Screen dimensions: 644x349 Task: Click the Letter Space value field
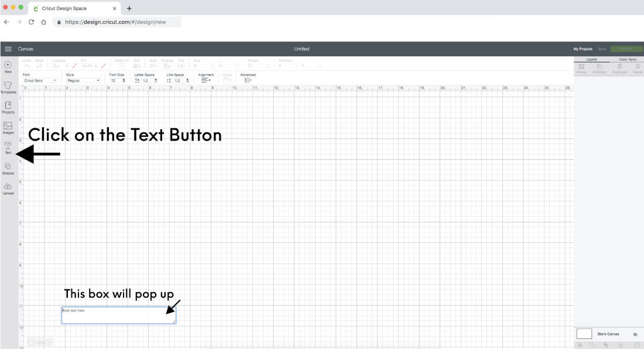tap(148, 80)
